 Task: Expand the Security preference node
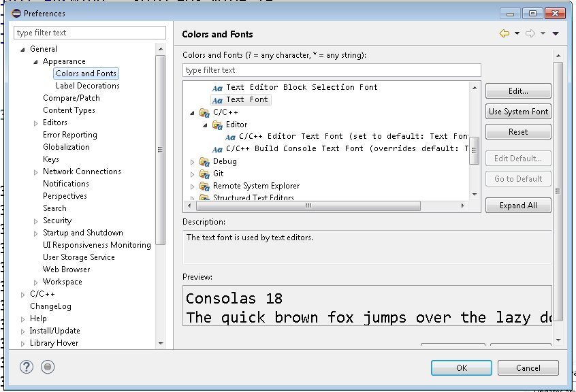click(x=35, y=221)
